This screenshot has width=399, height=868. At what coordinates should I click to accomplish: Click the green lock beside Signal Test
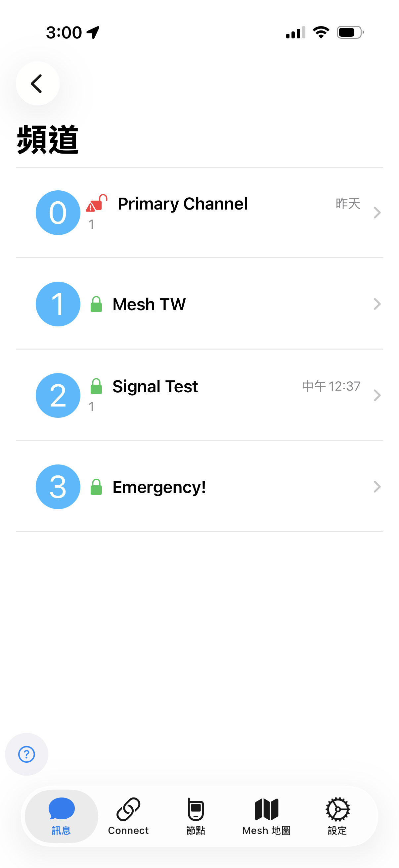click(96, 386)
